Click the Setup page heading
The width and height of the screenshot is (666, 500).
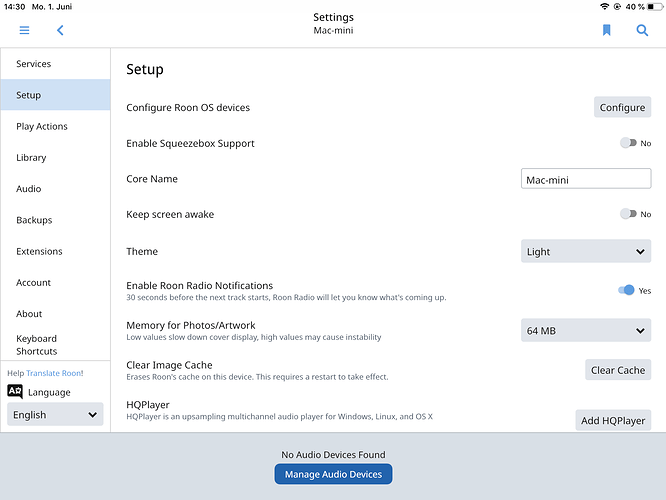pos(145,69)
